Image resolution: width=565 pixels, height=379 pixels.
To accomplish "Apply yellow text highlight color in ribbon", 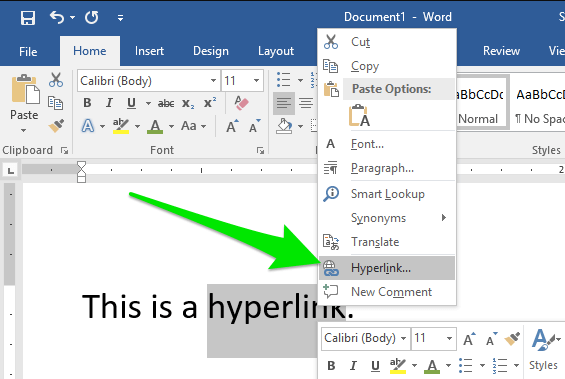I will pos(121,126).
